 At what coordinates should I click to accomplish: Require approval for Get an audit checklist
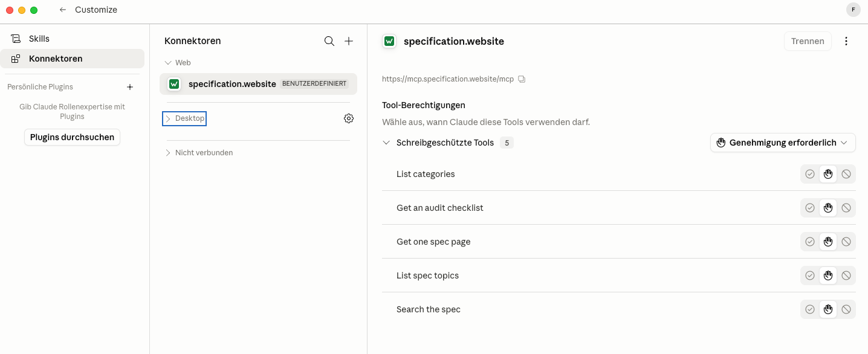(x=828, y=208)
